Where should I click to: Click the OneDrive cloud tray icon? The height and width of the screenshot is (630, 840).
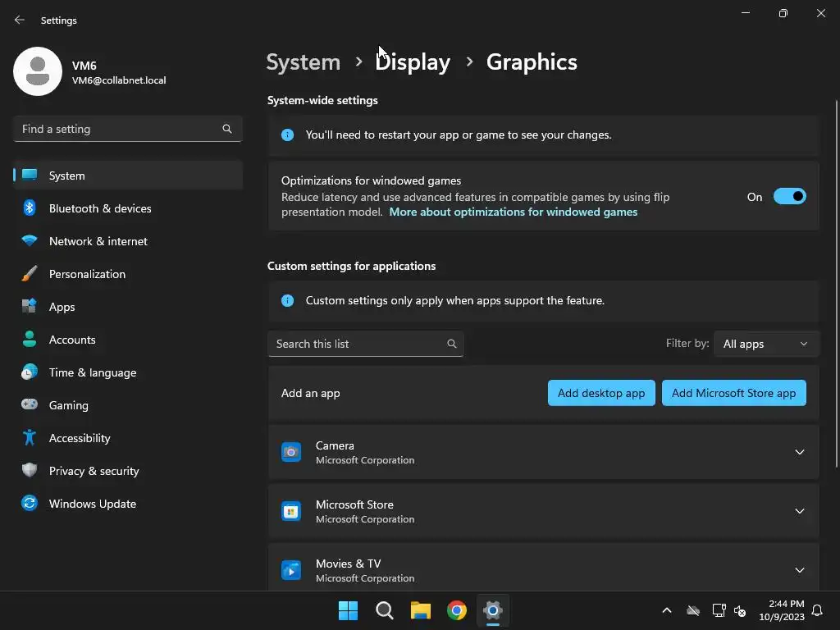[692, 610]
